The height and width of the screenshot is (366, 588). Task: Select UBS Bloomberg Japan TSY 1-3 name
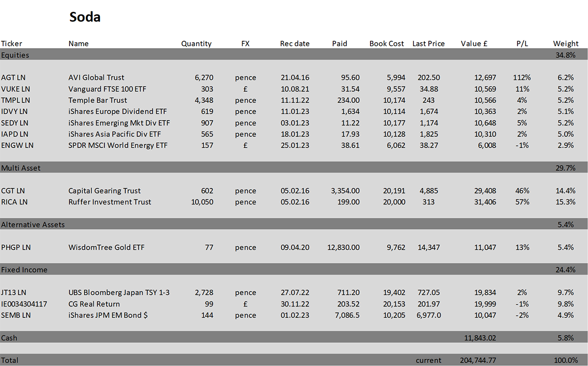pos(119,293)
